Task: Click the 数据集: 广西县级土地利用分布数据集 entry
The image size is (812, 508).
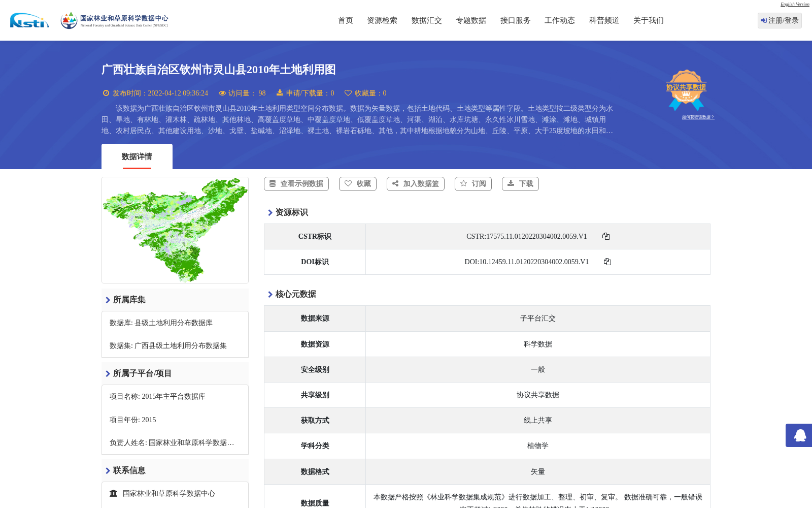Action: [168, 346]
